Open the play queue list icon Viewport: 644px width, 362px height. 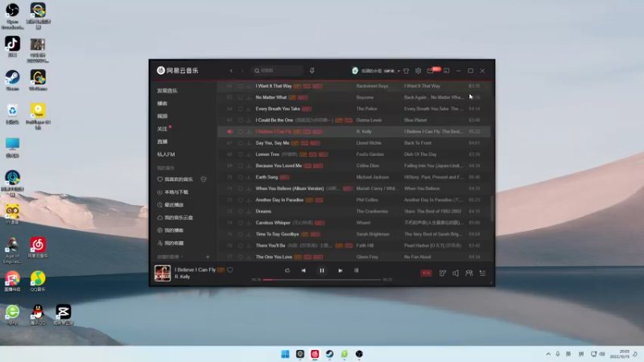[482, 273]
